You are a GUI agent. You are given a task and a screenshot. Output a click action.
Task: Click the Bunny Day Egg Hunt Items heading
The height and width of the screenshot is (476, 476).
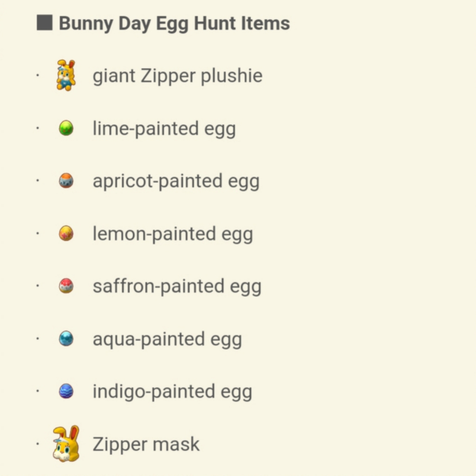[174, 24]
